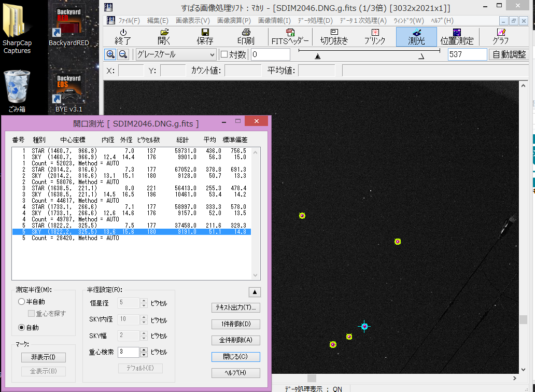Open the FITSヘッダー viewer icon
The width and height of the screenshot is (535, 392).
[291, 36]
